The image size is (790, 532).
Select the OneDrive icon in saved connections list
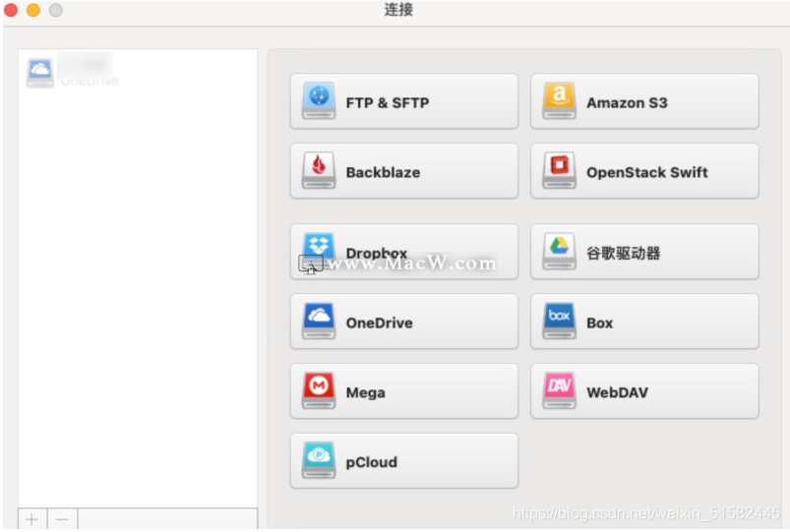coord(39,73)
